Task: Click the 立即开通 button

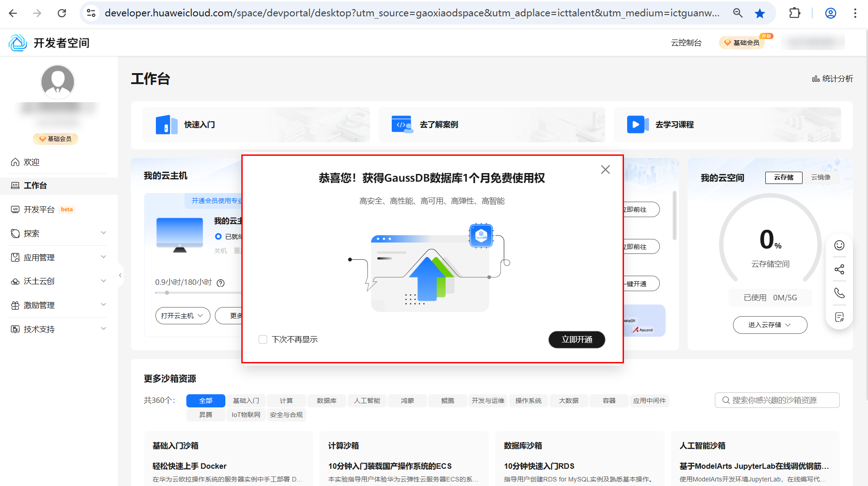Action: [x=576, y=340]
